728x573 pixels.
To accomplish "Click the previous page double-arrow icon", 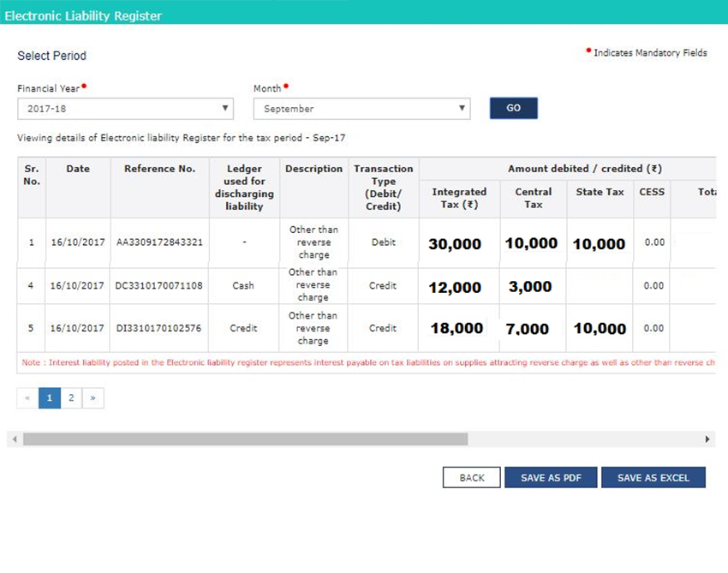I will (x=28, y=398).
